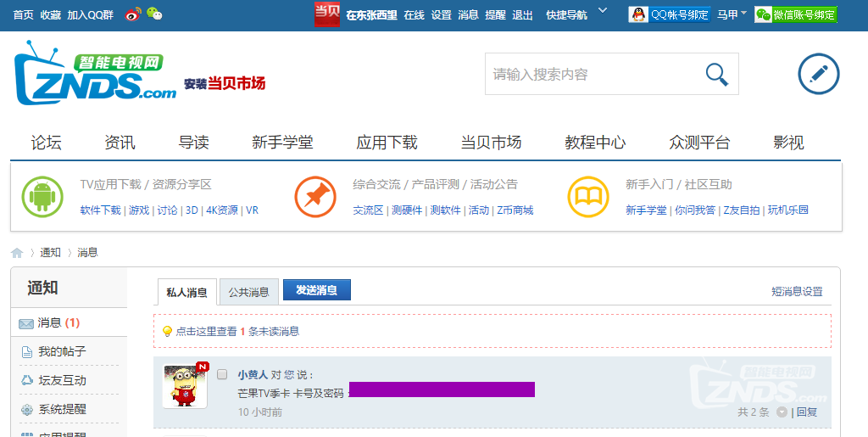Click the yellow open book icon
Viewport: 868px width, 437px height.
(588, 197)
